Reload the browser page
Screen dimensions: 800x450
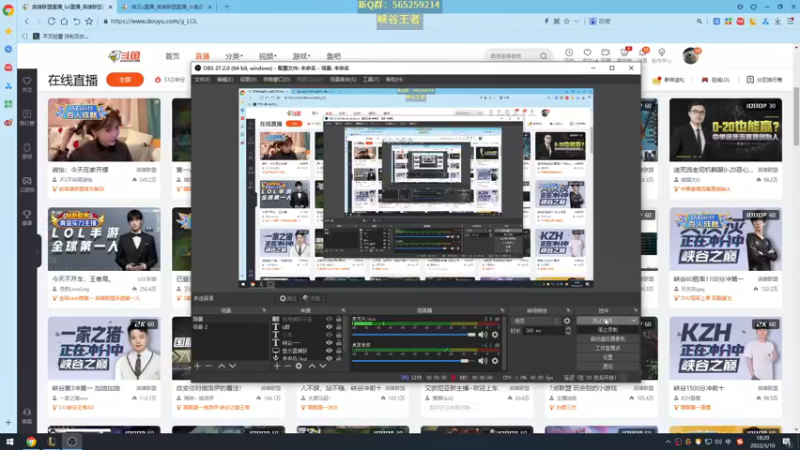pyautogui.click(x=52, y=21)
